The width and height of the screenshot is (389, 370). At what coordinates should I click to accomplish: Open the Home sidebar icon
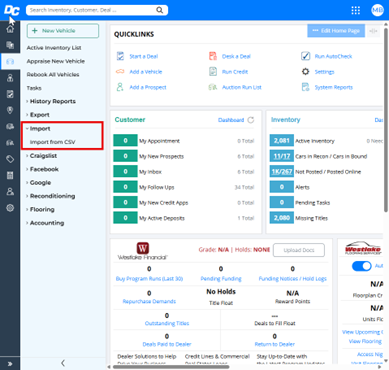click(x=10, y=29)
